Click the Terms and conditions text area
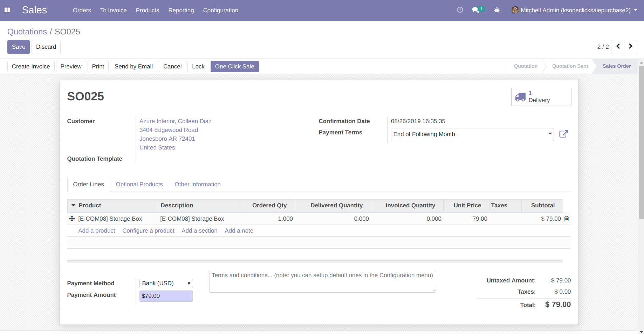 [322, 281]
